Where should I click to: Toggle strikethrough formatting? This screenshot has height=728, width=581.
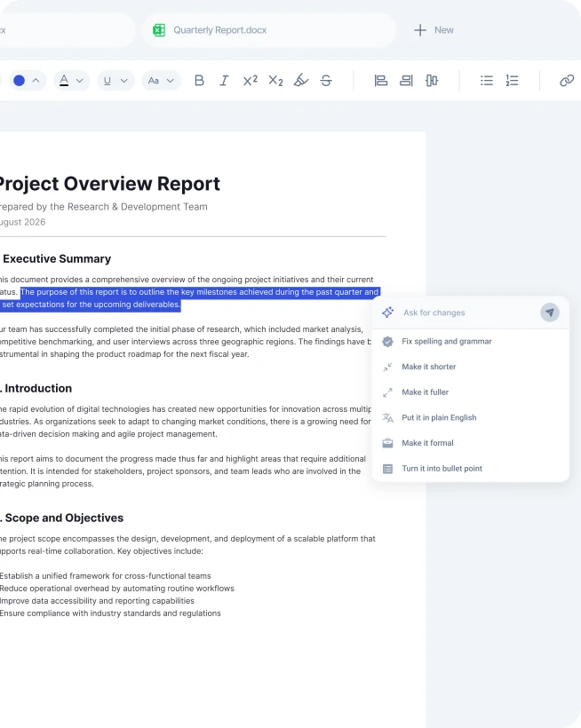[326, 80]
